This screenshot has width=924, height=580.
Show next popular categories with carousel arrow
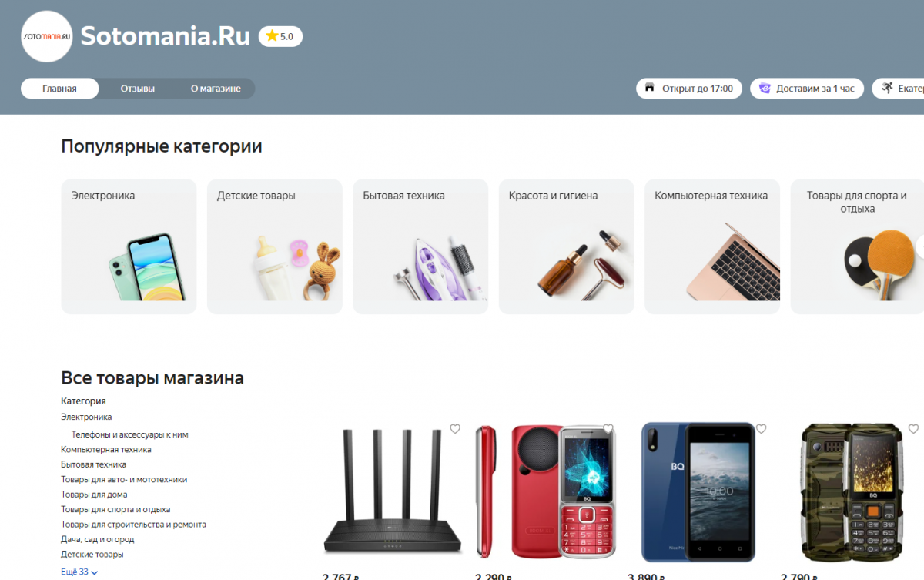tap(920, 246)
